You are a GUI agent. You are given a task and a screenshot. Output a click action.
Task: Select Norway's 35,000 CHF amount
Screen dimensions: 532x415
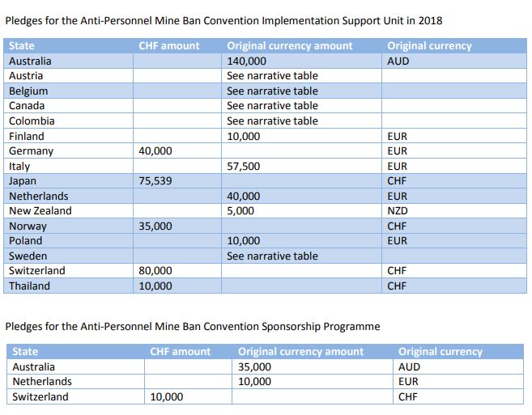point(155,227)
